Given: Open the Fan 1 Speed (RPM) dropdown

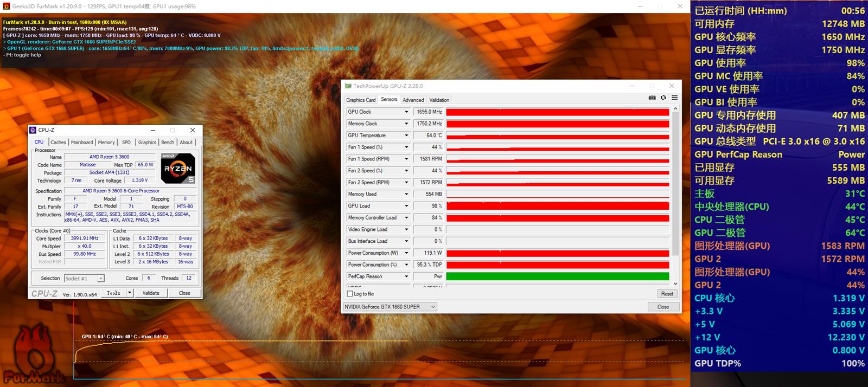Looking at the screenshot, I should pyautogui.click(x=406, y=159).
